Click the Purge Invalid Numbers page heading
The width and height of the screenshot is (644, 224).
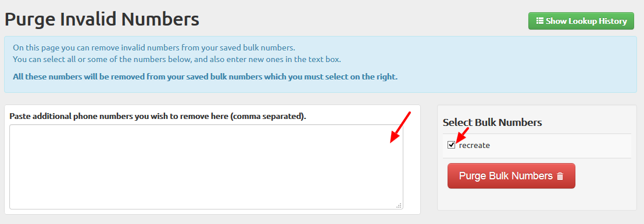coord(102,19)
